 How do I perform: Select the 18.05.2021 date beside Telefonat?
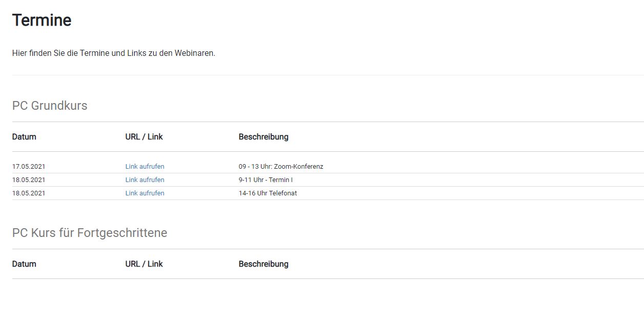[29, 193]
